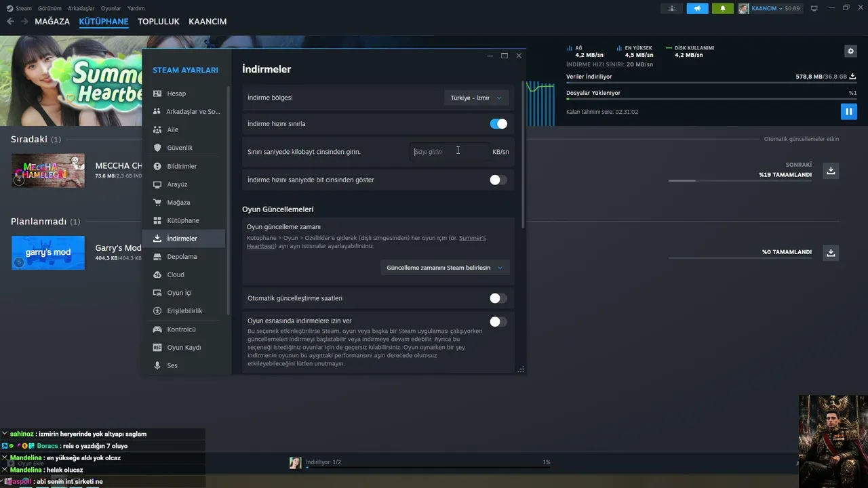Switch to the MAĞAZA tab
The height and width of the screenshot is (488, 868).
coord(52,22)
